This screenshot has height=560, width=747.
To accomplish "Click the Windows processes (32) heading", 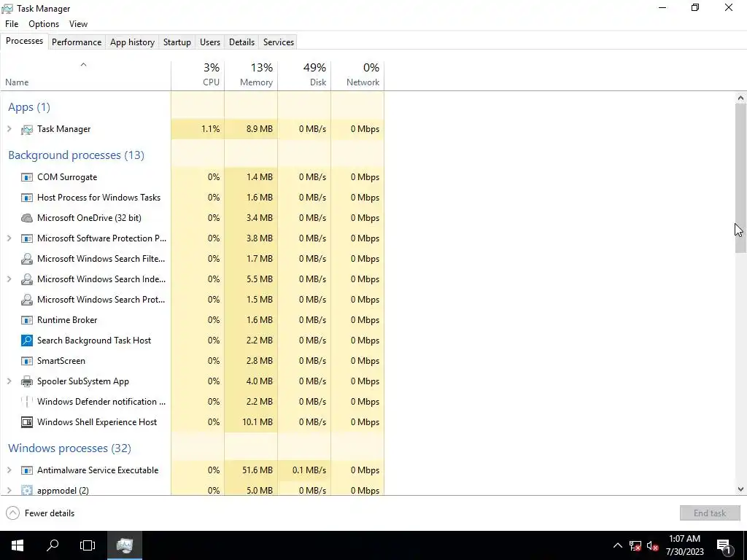I will [x=69, y=448].
